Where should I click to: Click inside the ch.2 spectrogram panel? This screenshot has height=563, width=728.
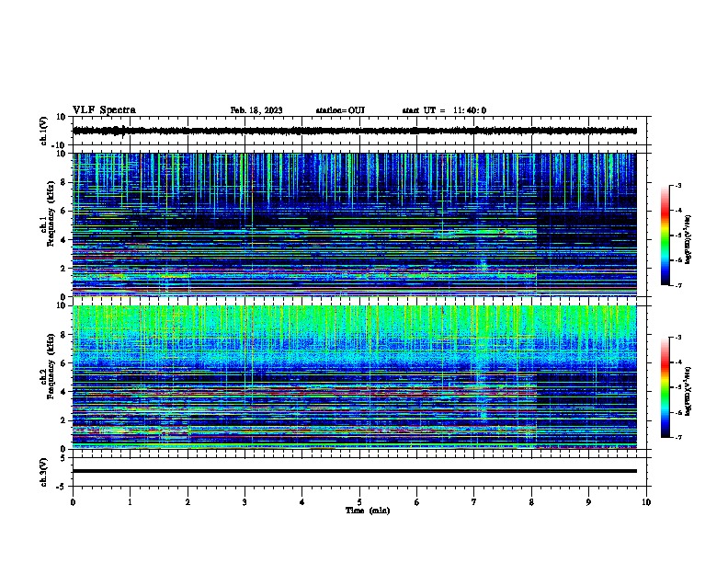click(354, 377)
